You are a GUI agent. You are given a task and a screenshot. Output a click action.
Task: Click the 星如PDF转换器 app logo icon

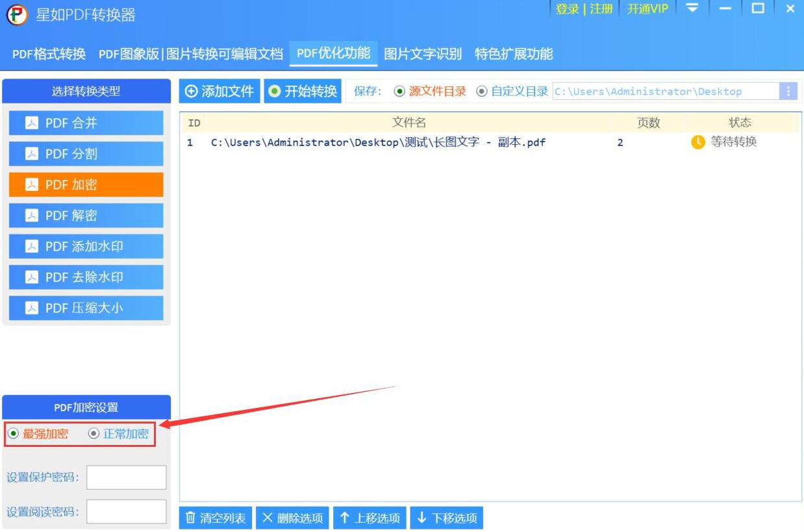click(17, 14)
